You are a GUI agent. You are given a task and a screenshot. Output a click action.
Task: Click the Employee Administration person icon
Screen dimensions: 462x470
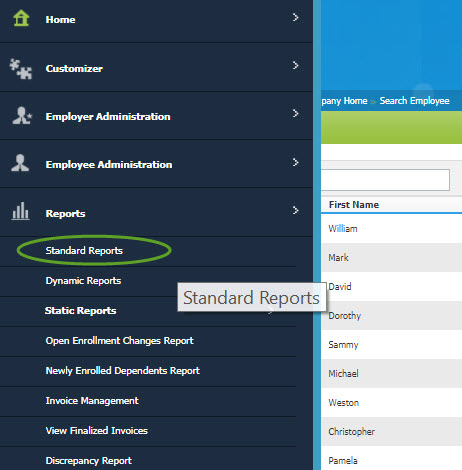(x=20, y=163)
